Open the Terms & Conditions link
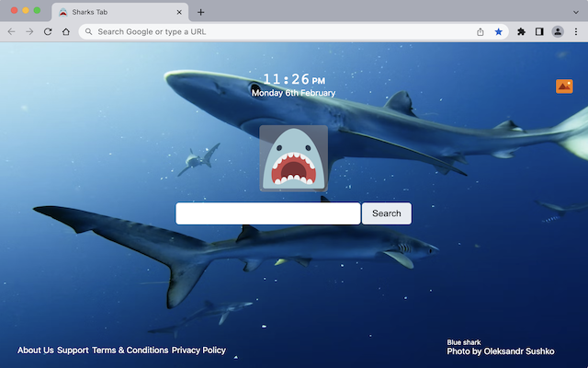 coord(130,351)
